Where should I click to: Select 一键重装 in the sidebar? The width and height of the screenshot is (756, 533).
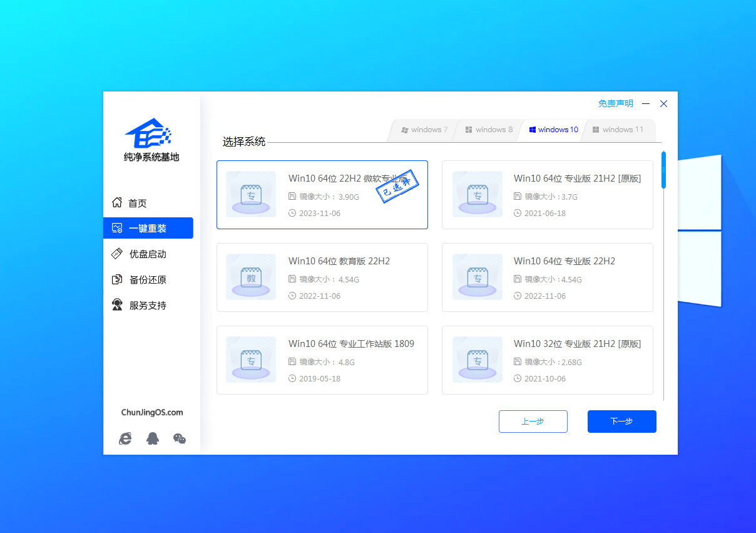point(148,228)
